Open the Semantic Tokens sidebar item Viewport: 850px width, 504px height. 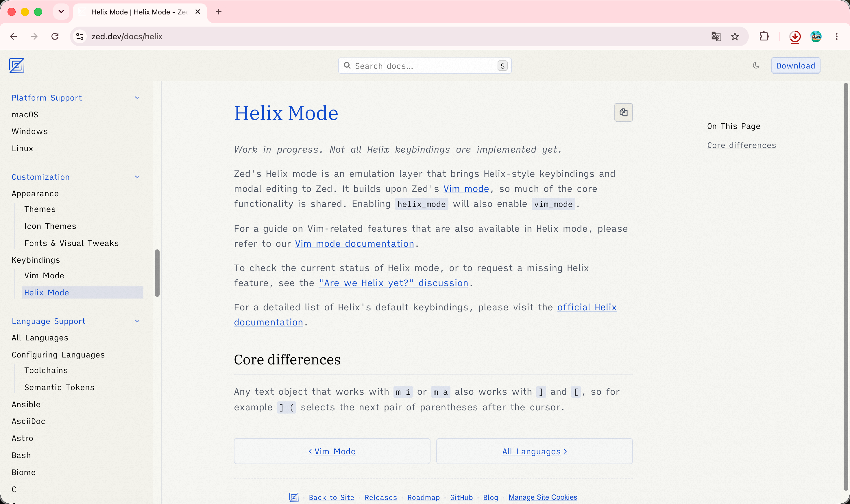tap(59, 388)
